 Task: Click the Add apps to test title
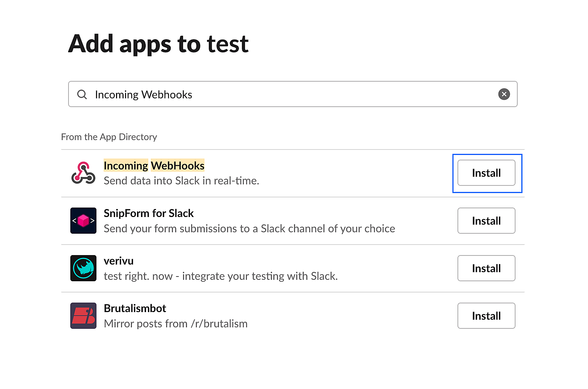coord(158,44)
